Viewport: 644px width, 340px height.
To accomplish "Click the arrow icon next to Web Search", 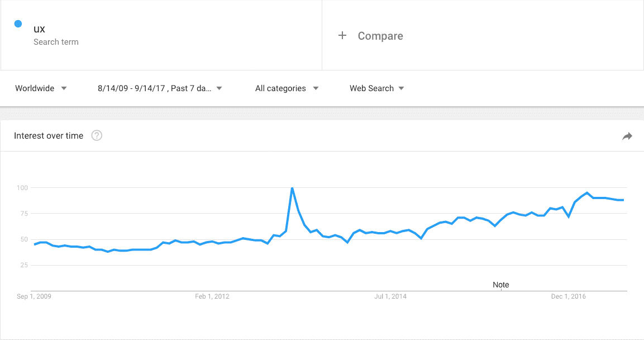I will (x=401, y=88).
